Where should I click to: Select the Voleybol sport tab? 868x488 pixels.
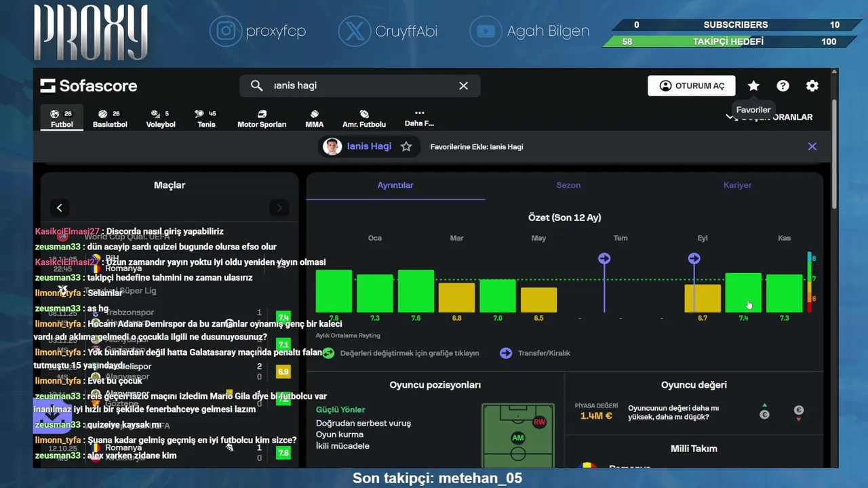pyautogui.click(x=161, y=119)
